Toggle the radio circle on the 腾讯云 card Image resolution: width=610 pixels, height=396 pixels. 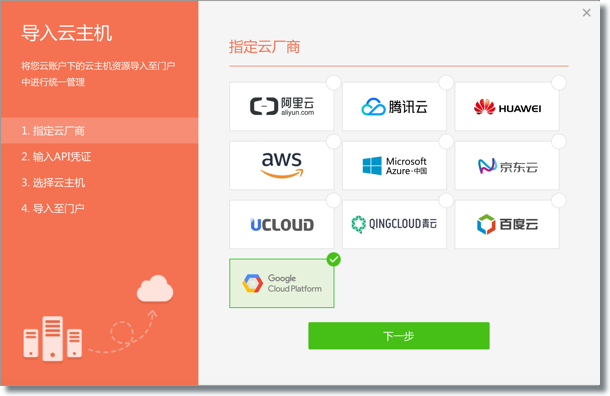click(446, 82)
